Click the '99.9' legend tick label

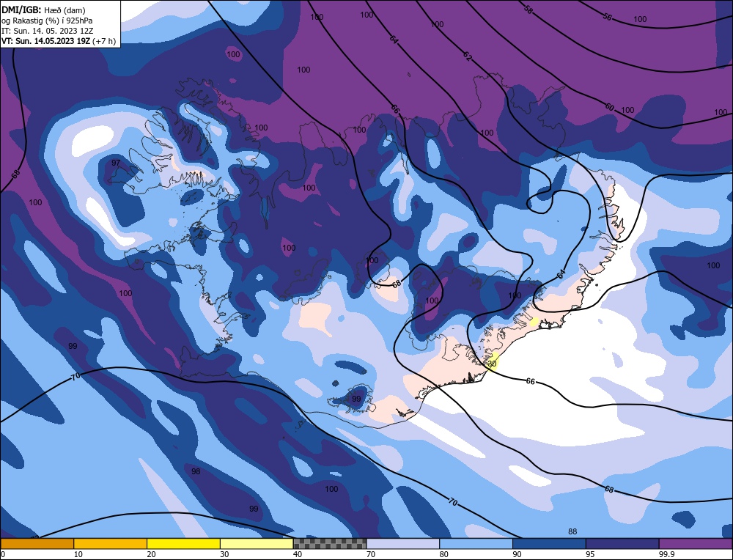tap(666, 554)
